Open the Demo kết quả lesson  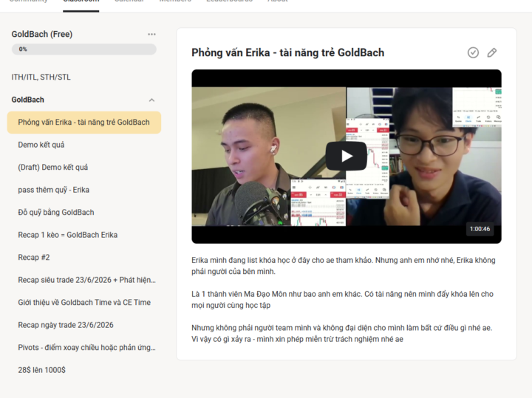coord(41,145)
